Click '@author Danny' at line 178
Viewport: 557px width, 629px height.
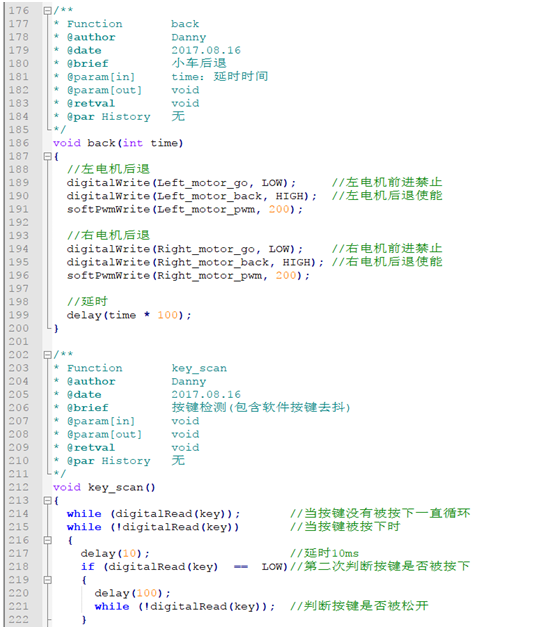[130, 37]
